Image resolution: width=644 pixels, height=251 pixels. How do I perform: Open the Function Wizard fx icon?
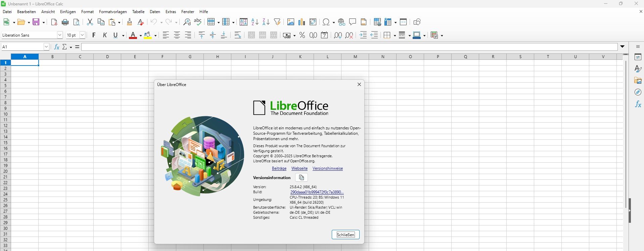point(57,47)
